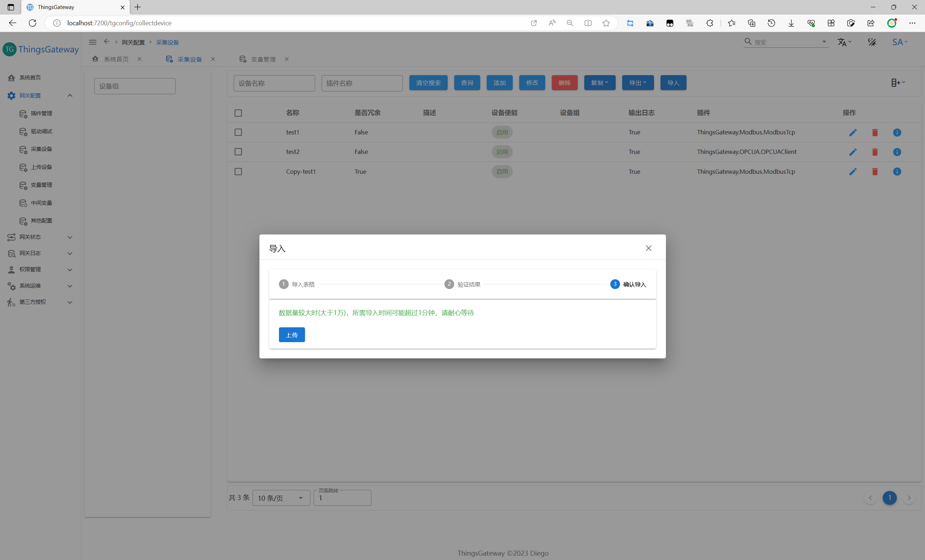Click the red delete icon for test2
925x560 pixels.
coord(875,152)
